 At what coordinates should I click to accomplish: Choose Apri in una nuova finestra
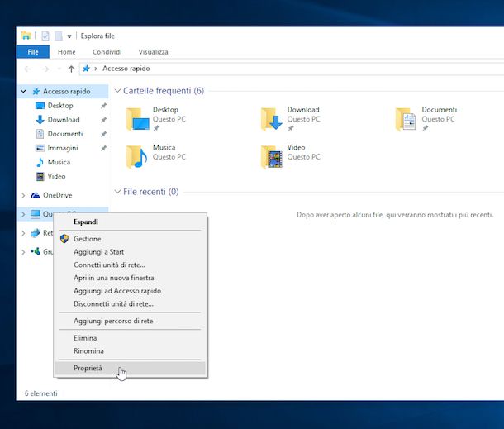[131, 278]
